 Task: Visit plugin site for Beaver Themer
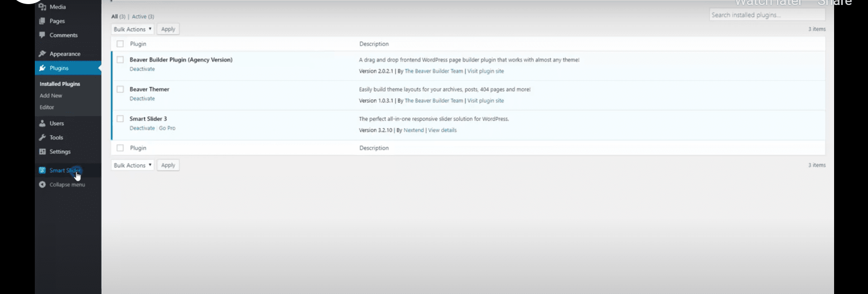(486, 101)
